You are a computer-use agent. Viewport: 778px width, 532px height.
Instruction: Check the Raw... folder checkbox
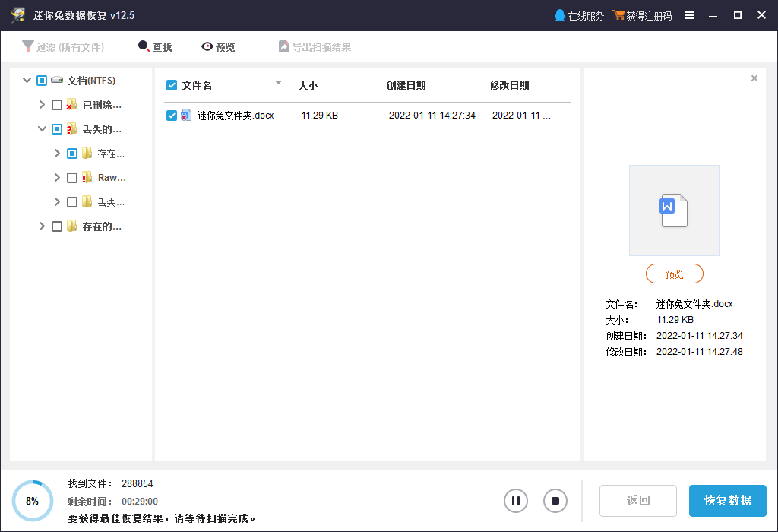72,178
